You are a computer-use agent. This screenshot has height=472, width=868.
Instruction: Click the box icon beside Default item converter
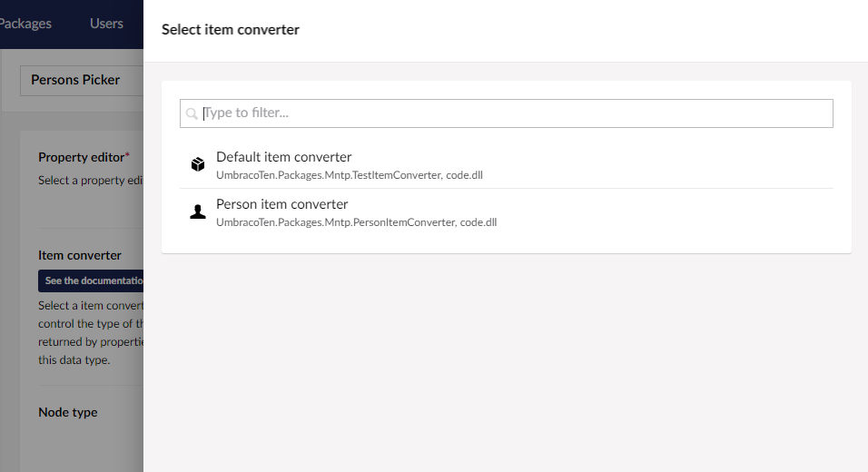[198, 164]
